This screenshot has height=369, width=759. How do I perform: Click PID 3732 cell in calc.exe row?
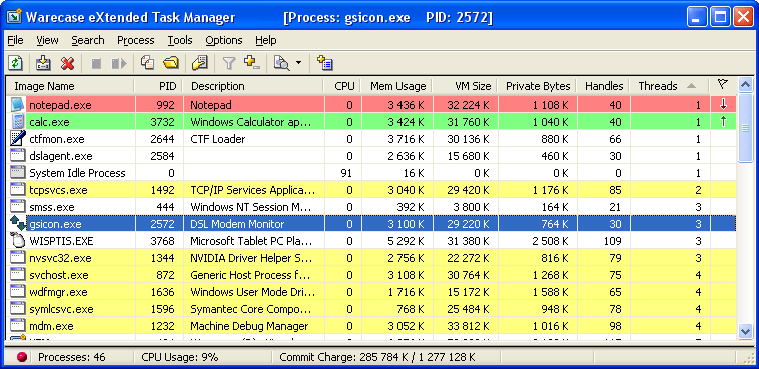tap(159, 122)
